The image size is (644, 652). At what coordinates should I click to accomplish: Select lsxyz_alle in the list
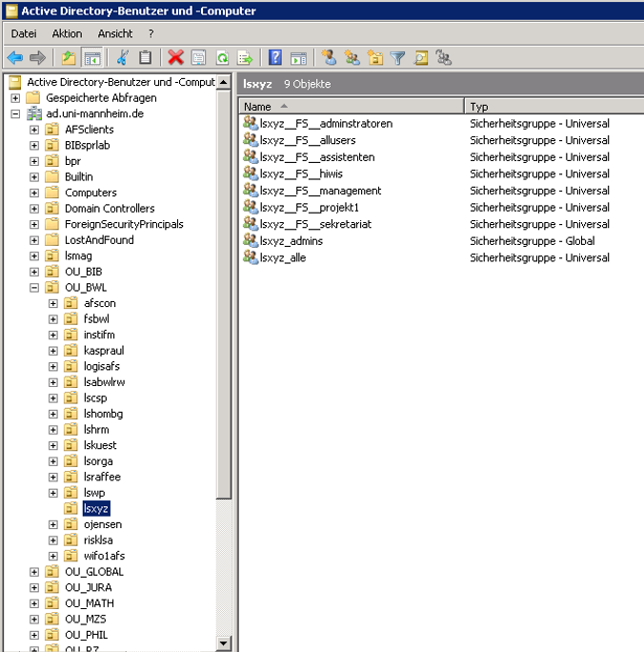pyautogui.click(x=283, y=257)
